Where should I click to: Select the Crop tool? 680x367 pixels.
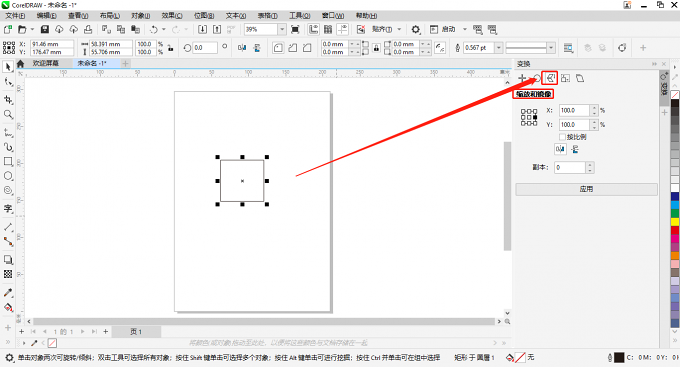(8, 99)
